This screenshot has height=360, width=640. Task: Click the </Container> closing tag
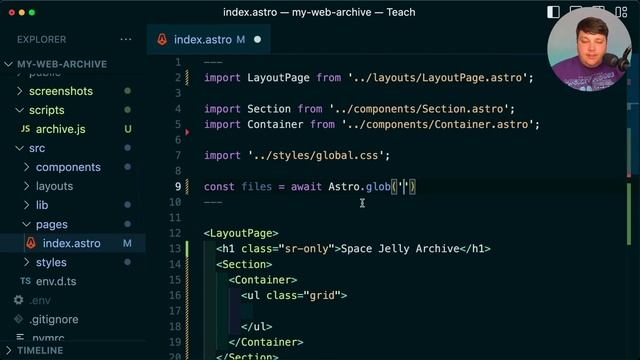[266, 342]
